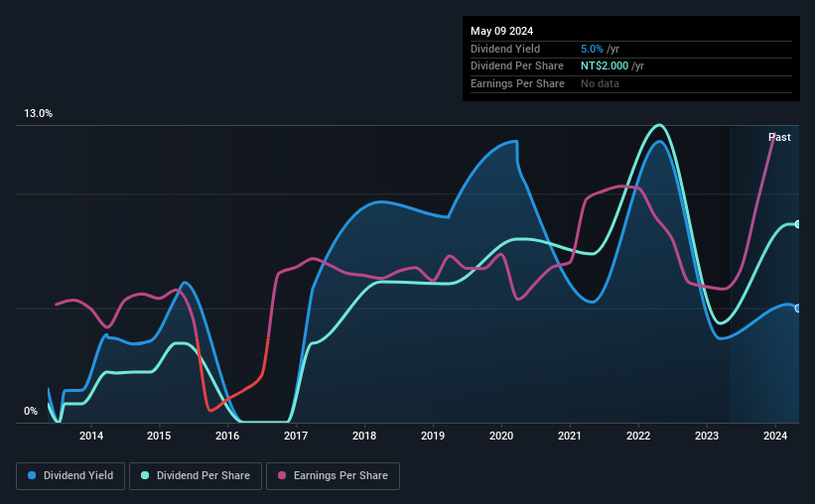Toggle the Dividend Yield legend button
Screen dimensions: 815x504
(x=70, y=476)
